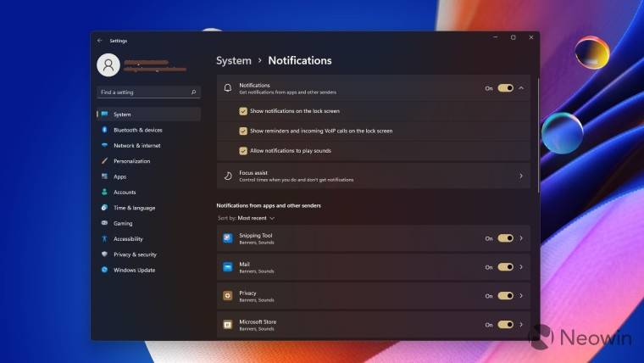The height and width of the screenshot is (363, 644).
Task: Open the Sort by Most recent dropdown
Action: click(246, 218)
